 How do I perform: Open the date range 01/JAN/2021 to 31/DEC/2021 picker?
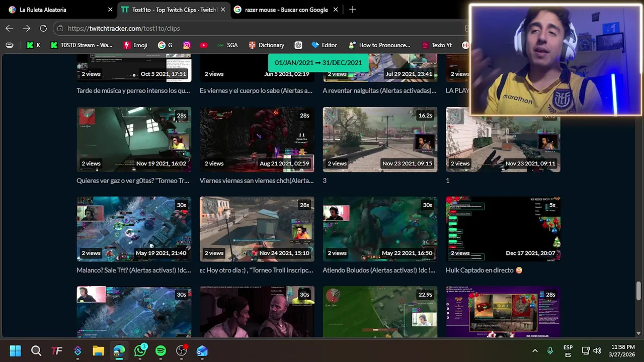tap(318, 63)
